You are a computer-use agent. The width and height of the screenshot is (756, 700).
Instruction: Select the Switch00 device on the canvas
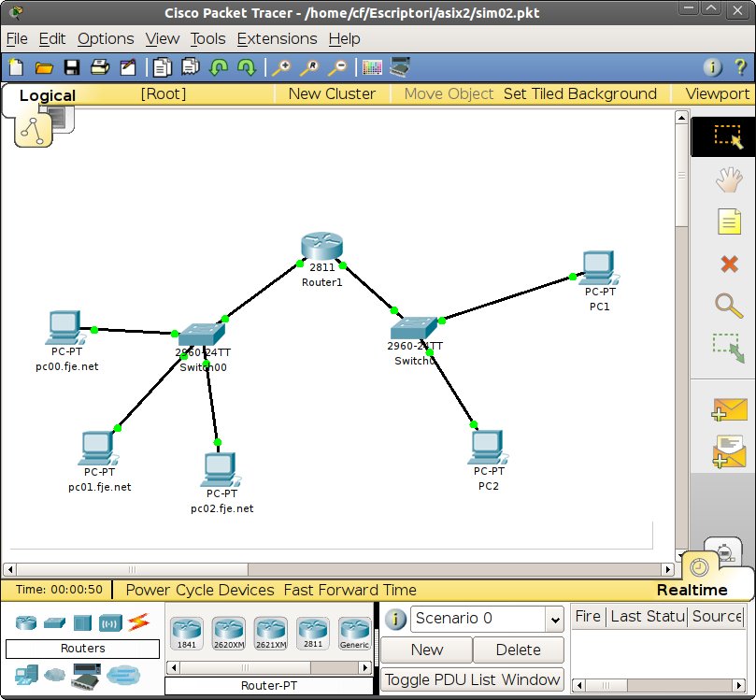coord(202,334)
